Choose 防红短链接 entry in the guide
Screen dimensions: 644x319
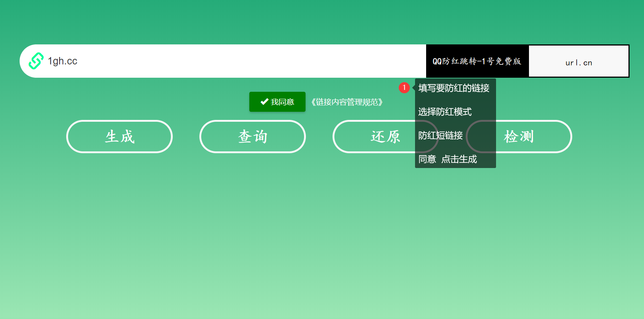(441, 135)
